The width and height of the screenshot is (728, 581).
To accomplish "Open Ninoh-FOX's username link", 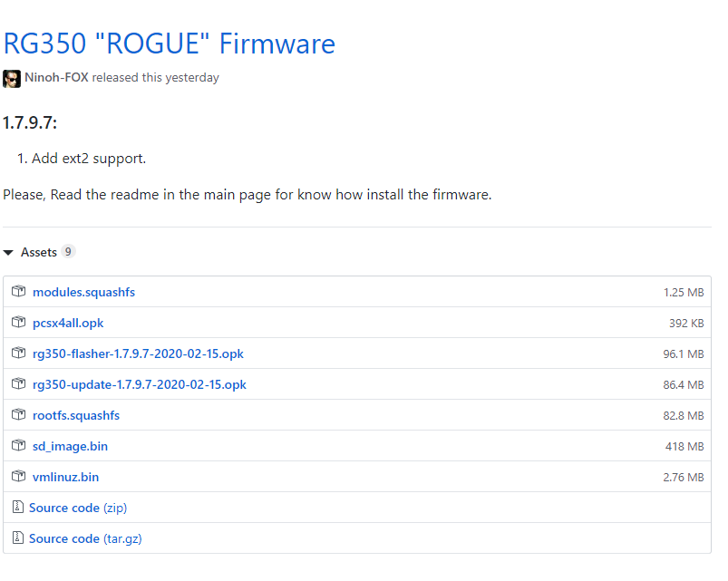I will (x=59, y=77).
